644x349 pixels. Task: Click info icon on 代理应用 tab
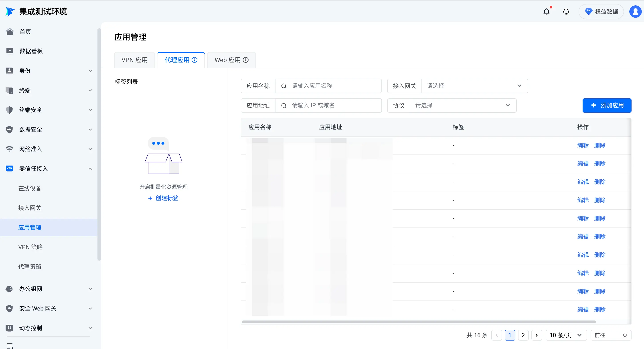pos(194,60)
